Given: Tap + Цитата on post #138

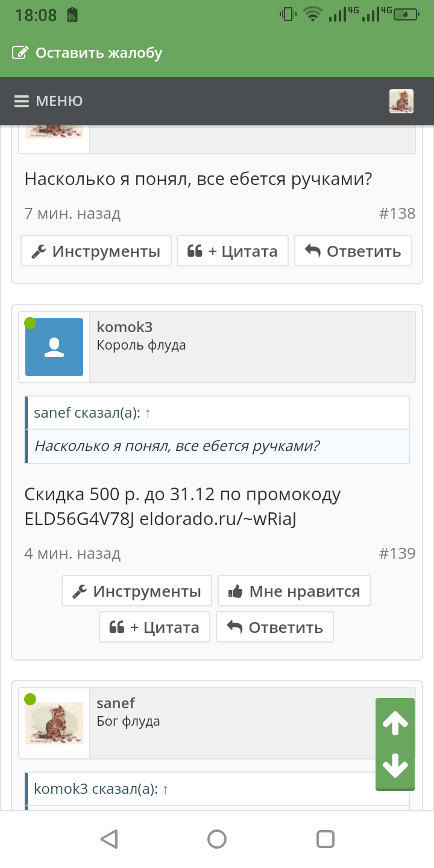Looking at the screenshot, I should [233, 251].
